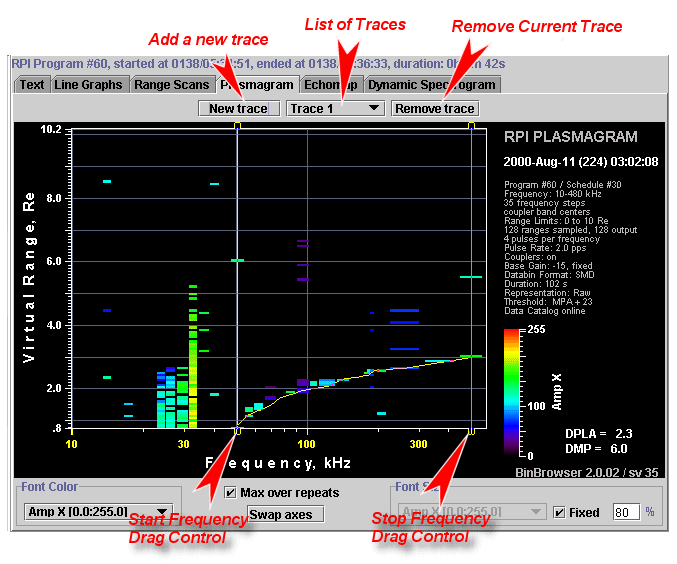Toggle the Max over repeats checkbox
Image resolution: width=677 pixels, height=564 pixels.
[231, 493]
